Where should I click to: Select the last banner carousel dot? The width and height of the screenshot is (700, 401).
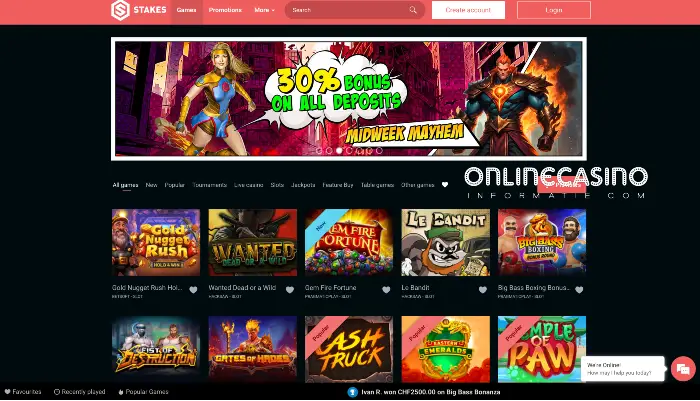[x=379, y=150]
